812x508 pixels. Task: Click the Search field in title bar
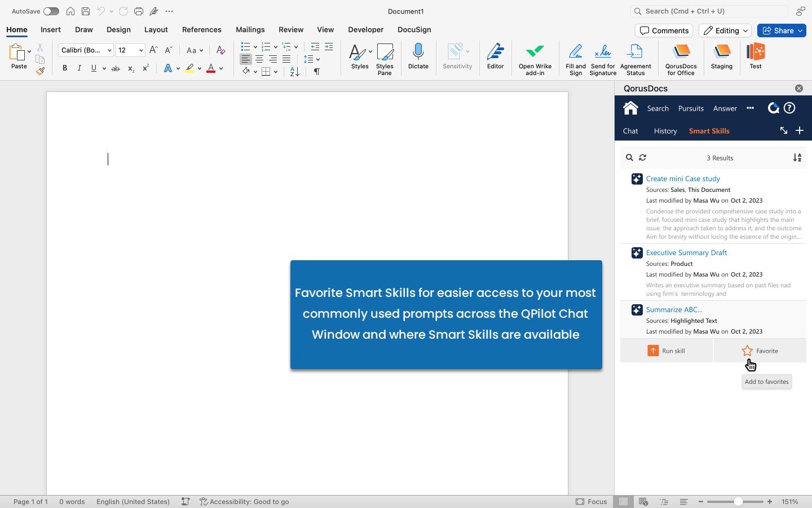point(709,11)
